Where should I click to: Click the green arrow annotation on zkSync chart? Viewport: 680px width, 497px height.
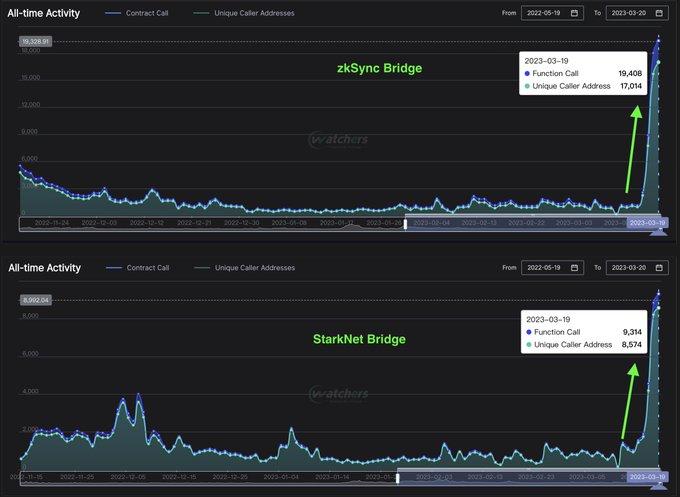(630, 150)
